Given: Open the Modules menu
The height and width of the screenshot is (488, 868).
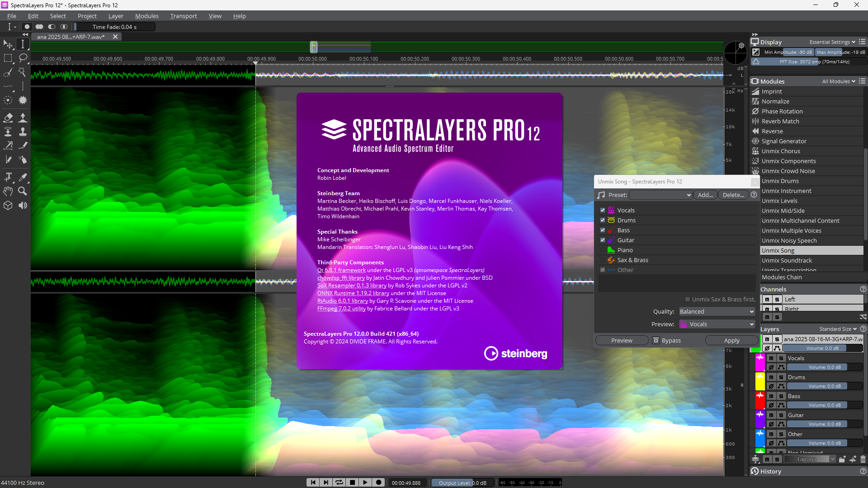Looking at the screenshot, I should pos(147,16).
